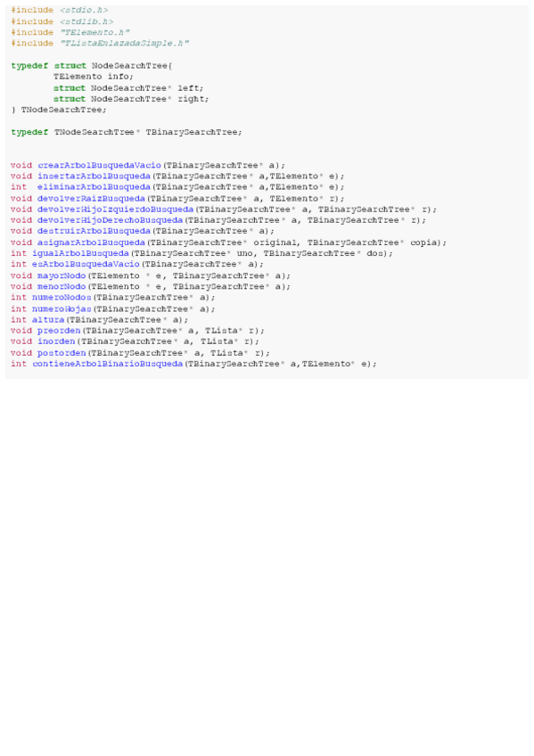Click the altura function name
Image resolution: width=534 pixels, height=756 pixels.
coord(48,320)
